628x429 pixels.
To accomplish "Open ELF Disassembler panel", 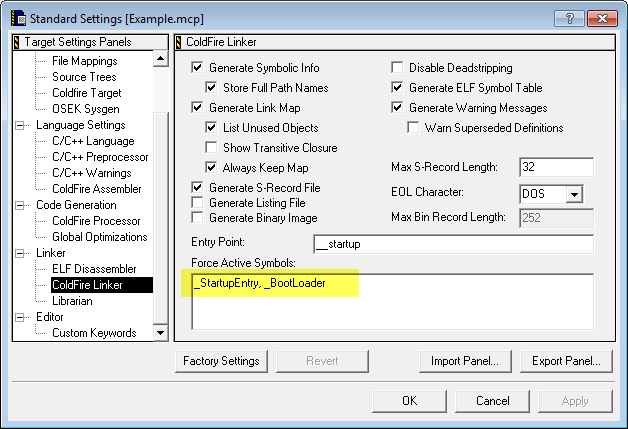I will [x=94, y=269].
